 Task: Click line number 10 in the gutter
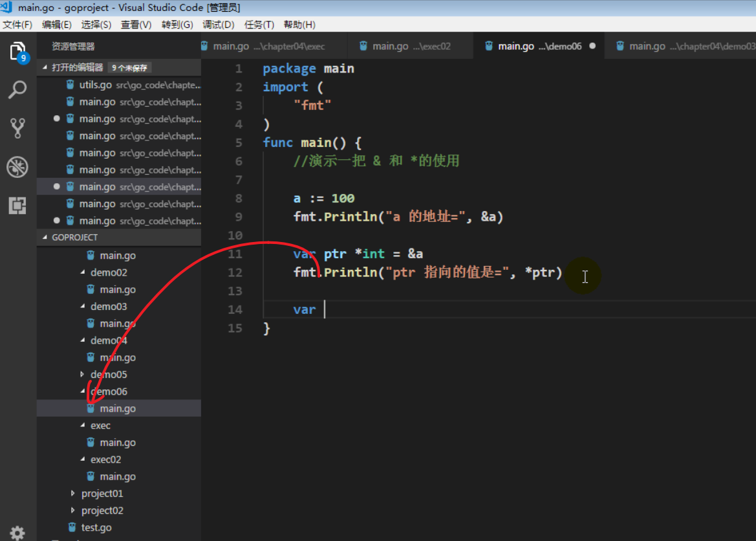pos(235,236)
